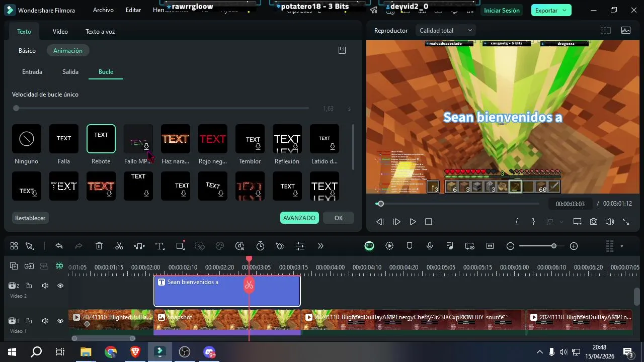This screenshot has width=644, height=362.
Task: Click the player progress scrubber handle
Action: click(x=380, y=204)
